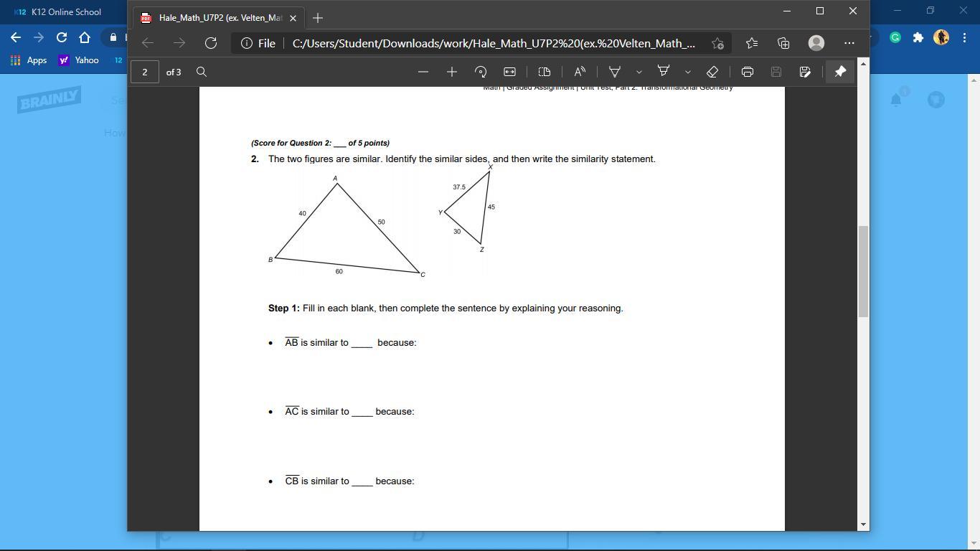Open Chrome extensions puzzle icon
Screen dimensions: 980x551
pos(918,37)
